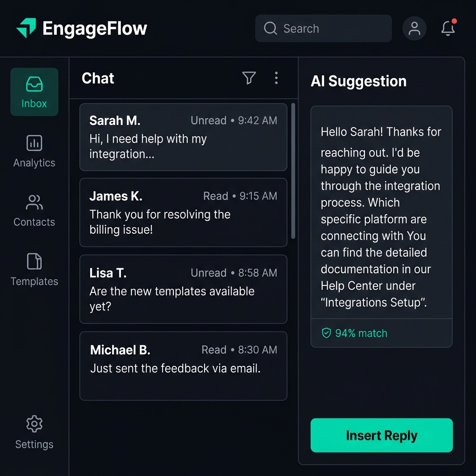Click the search magnifier icon
Image resolution: width=476 pixels, height=476 pixels.
[x=270, y=28]
